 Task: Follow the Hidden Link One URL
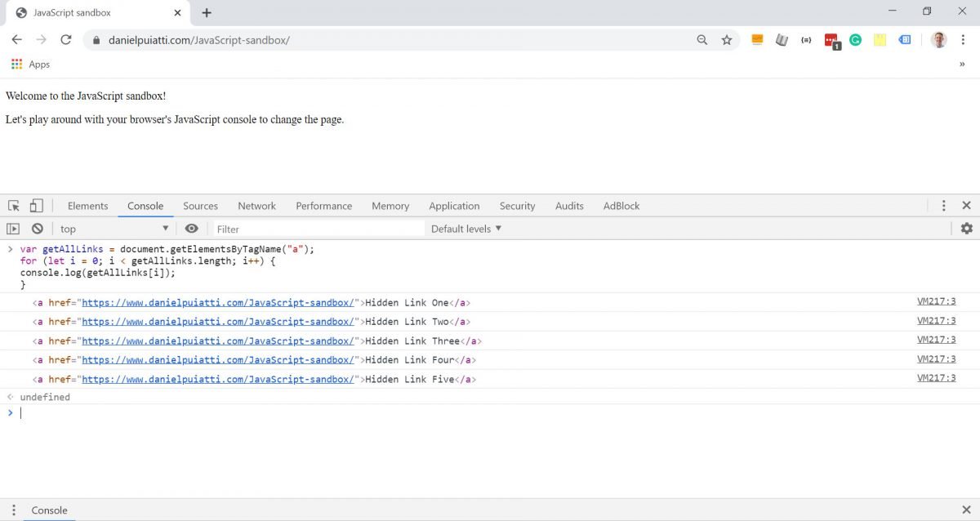217,302
